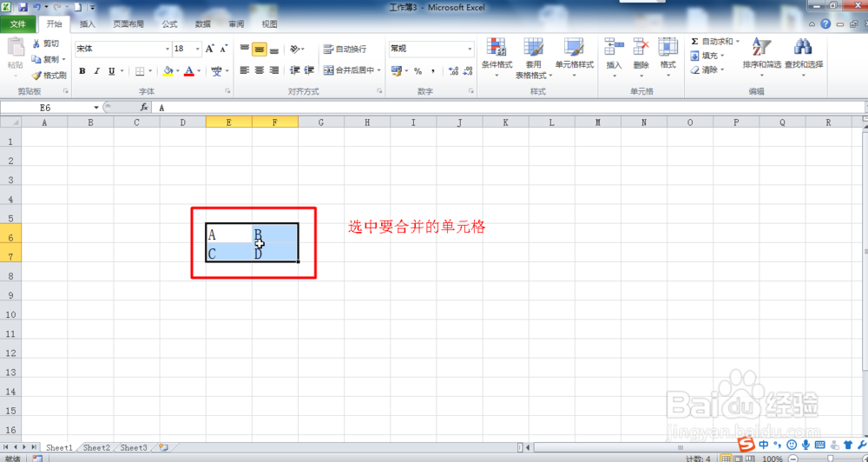868x462 pixels.
Task: Click the Orientation text-angle icon
Action: pyautogui.click(x=295, y=49)
